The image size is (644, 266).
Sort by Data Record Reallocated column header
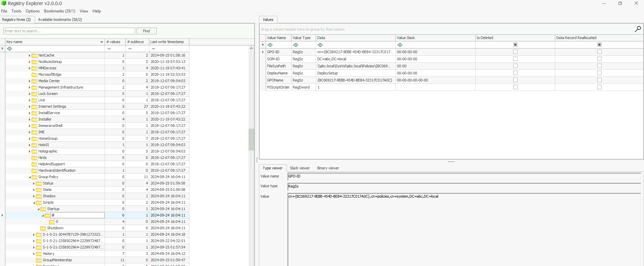click(x=599, y=38)
